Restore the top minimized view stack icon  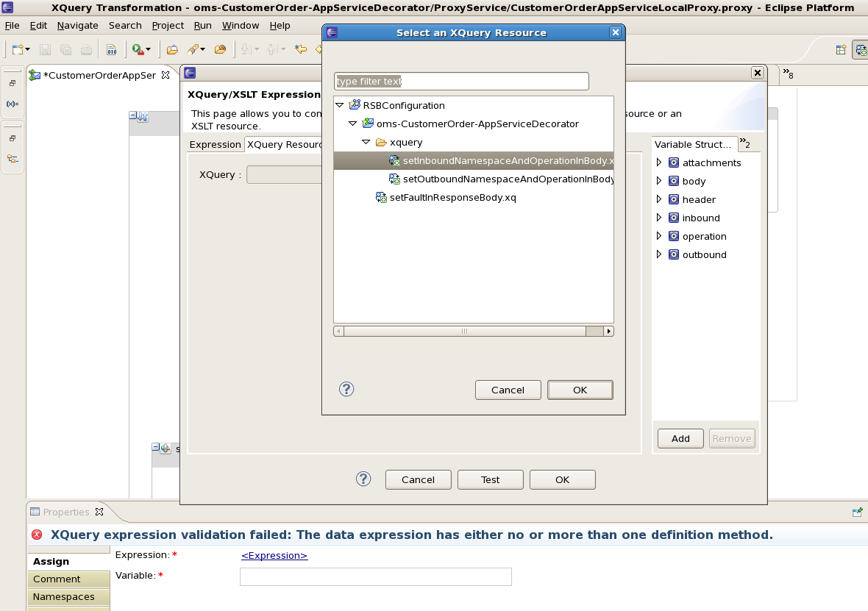pyautogui.click(x=13, y=83)
